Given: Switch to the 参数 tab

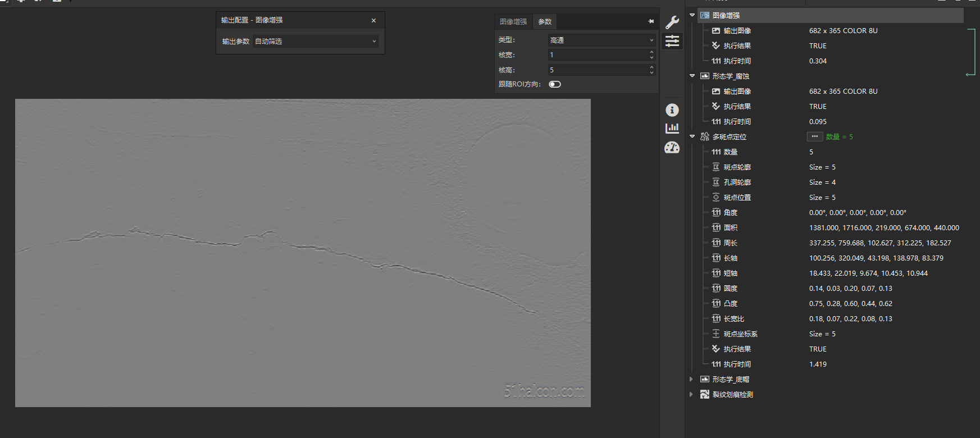Looking at the screenshot, I should point(545,21).
